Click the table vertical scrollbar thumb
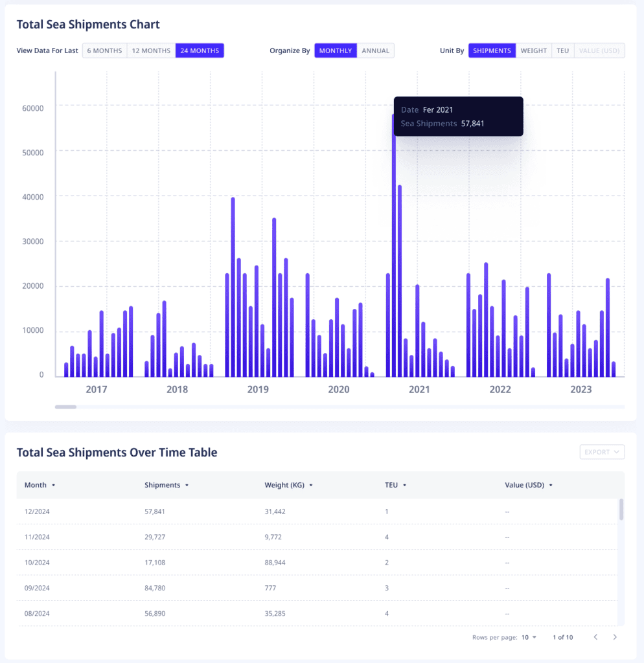 pyautogui.click(x=621, y=510)
